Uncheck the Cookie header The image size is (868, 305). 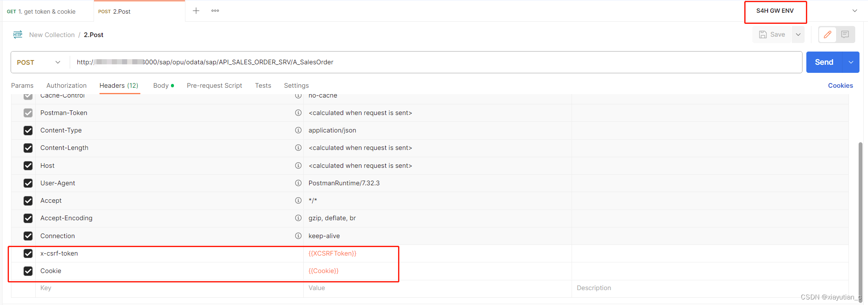[28, 271]
